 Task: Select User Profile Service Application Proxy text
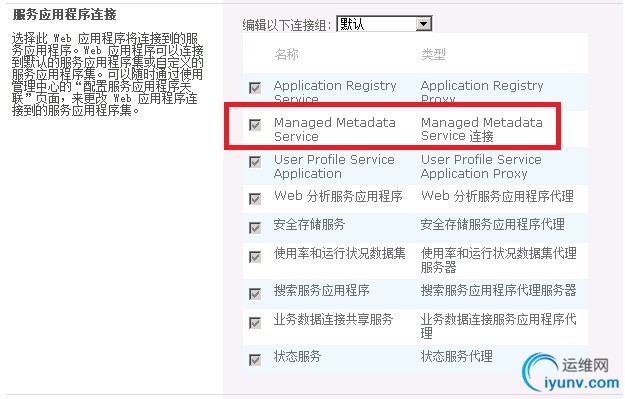[x=481, y=167]
